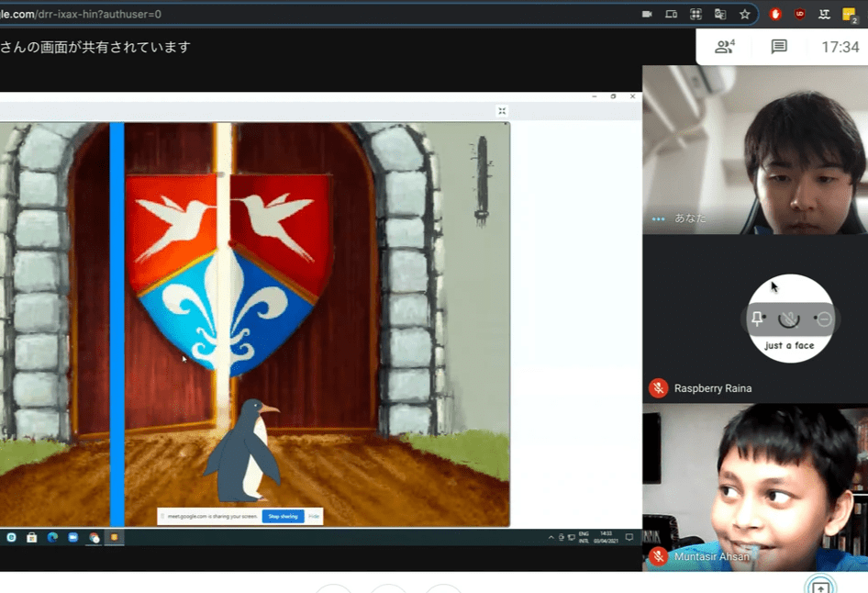Click the Google Translate icon in address bar
This screenshot has height=593, width=868.
pyautogui.click(x=720, y=15)
